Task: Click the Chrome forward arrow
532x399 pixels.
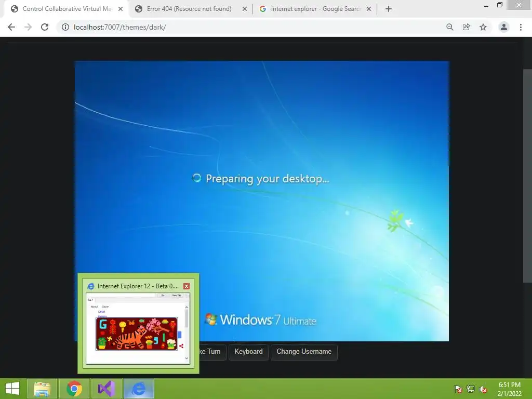Action: pos(28,27)
